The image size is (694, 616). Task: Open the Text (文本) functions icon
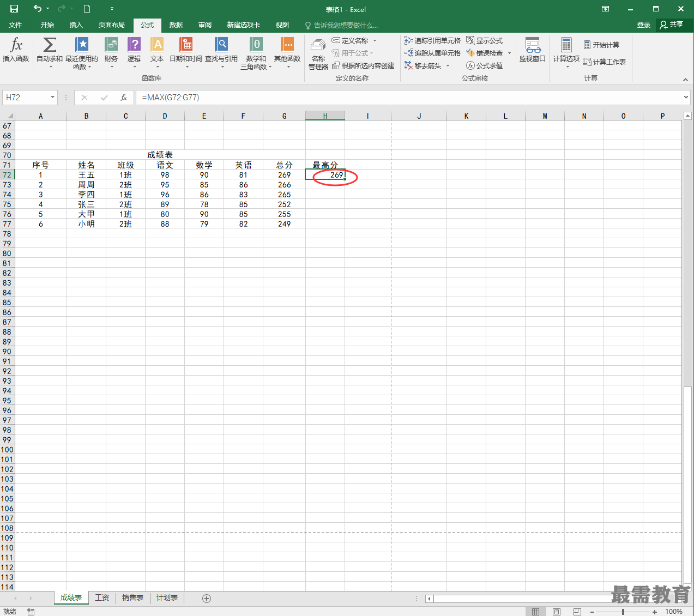point(157,45)
